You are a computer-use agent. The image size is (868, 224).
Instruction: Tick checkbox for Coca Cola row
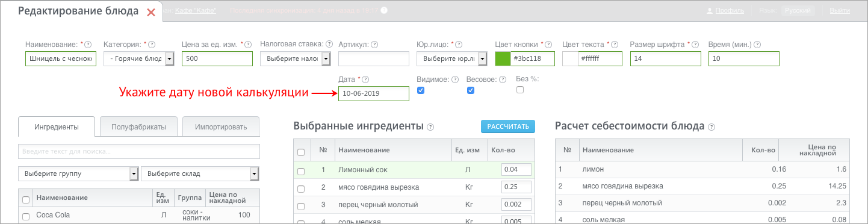pos(26,216)
